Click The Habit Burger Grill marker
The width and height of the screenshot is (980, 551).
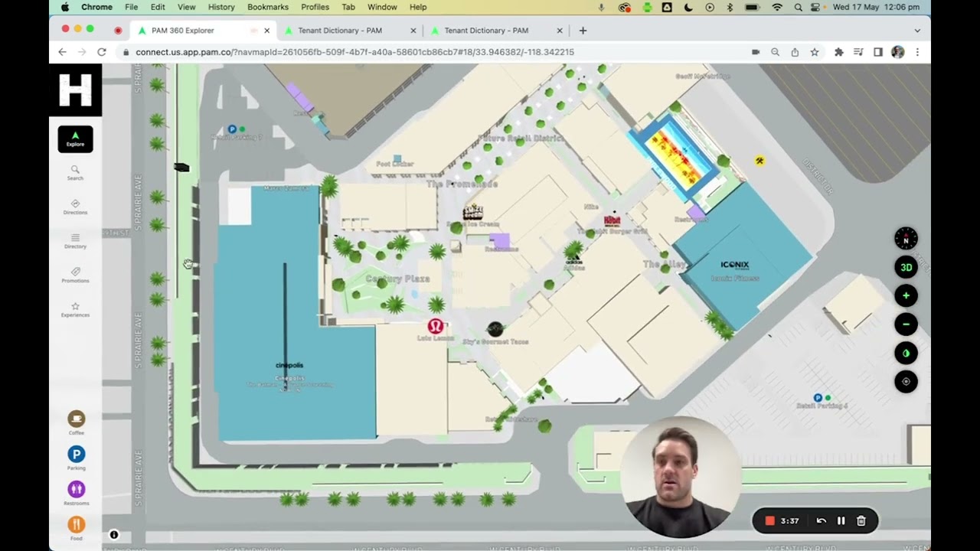[x=612, y=220]
